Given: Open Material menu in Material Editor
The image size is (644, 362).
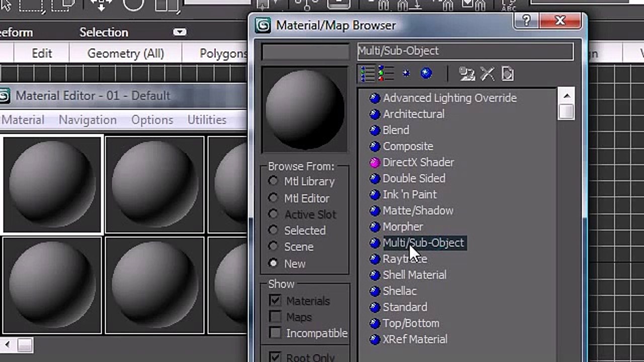Looking at the screenshot, I should pyautogui.click(x=23, y=120).
